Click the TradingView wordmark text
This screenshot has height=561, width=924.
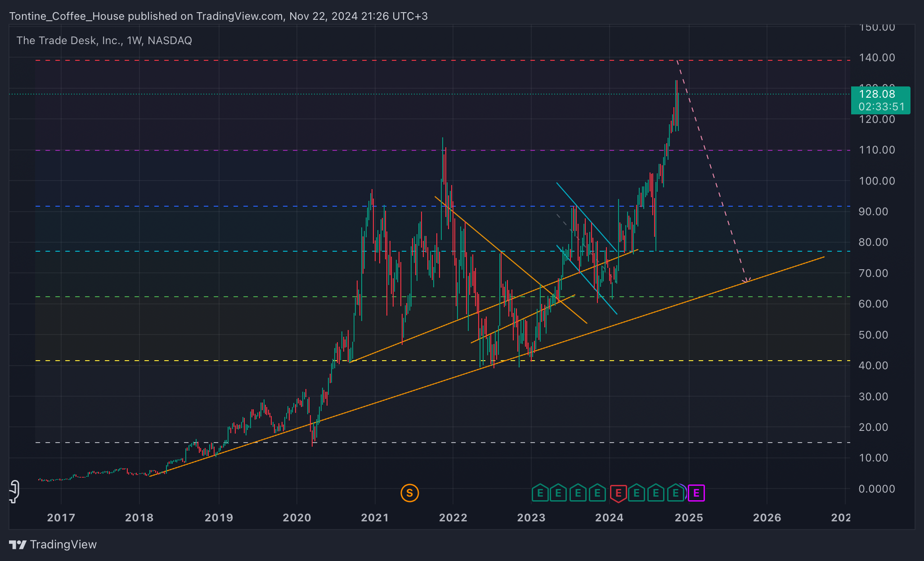tap(63, 545)
